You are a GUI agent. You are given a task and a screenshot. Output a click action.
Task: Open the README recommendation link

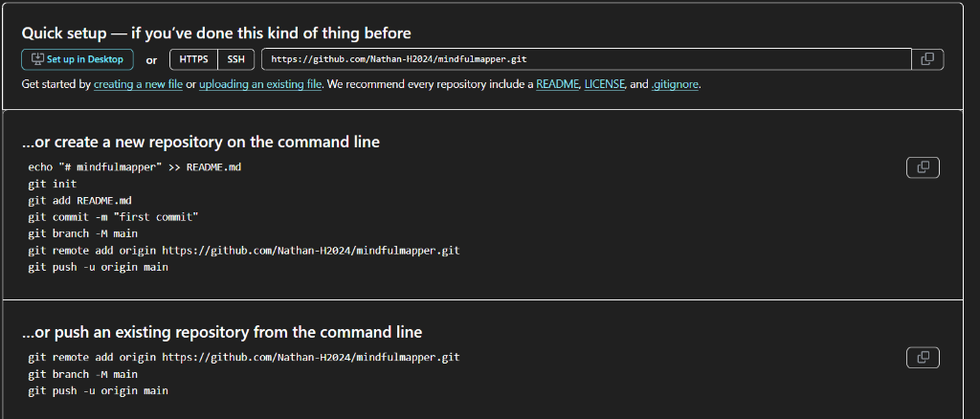(x=556, y=84)
